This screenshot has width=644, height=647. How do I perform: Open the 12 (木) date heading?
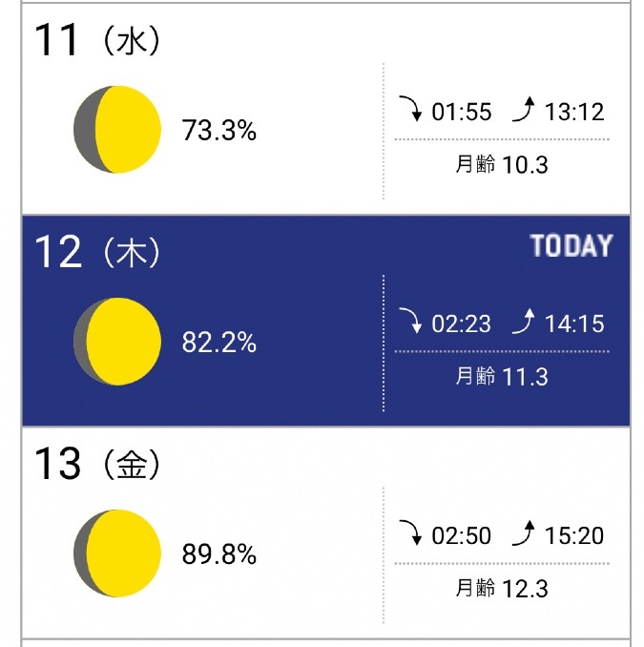pos(97,252)
